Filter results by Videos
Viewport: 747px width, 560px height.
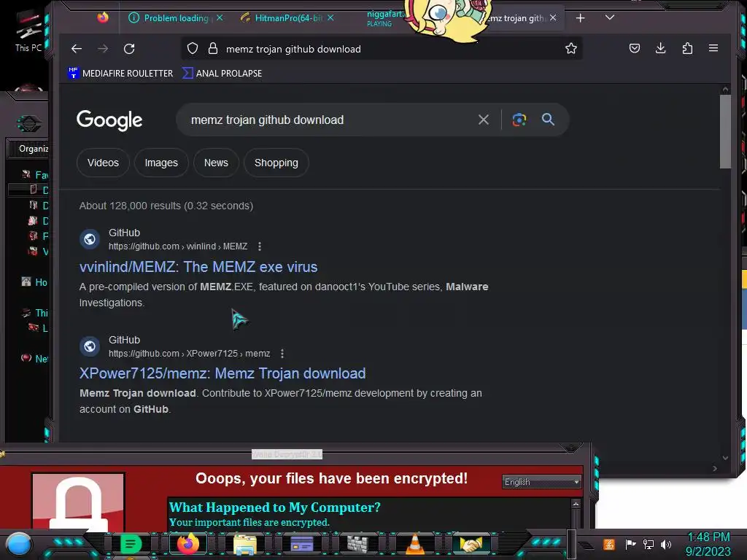tap(103, 163)
